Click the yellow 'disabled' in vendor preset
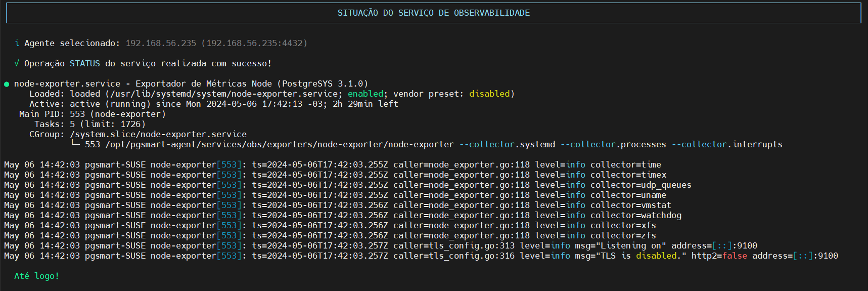The width and height of the screenshot is (868, 291). click(x=489, y=94)
